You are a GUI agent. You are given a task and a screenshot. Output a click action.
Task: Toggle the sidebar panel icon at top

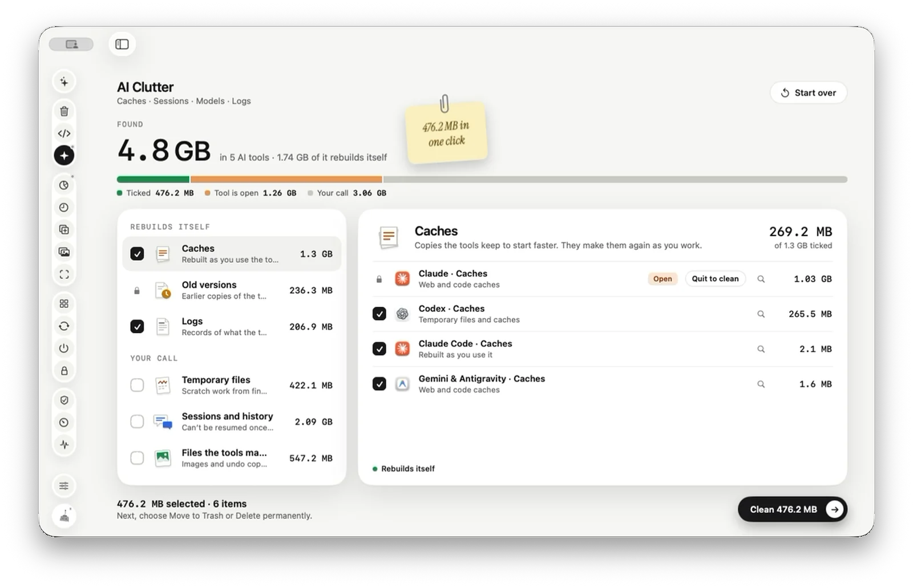[x=122, y=44]
